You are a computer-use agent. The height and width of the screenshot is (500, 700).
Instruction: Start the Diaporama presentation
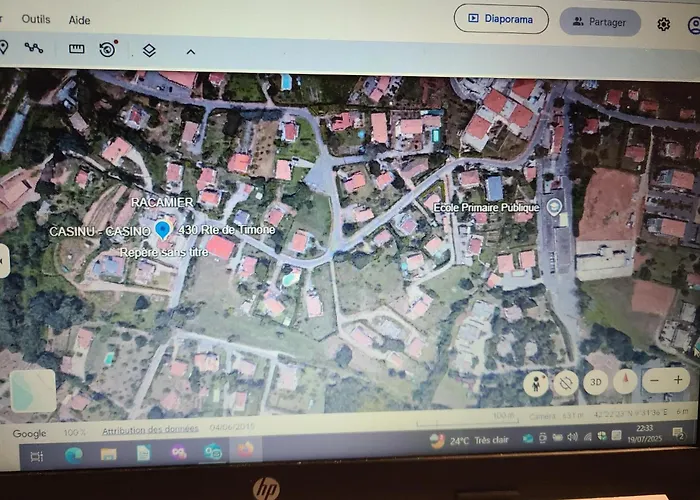coord(501,19)
